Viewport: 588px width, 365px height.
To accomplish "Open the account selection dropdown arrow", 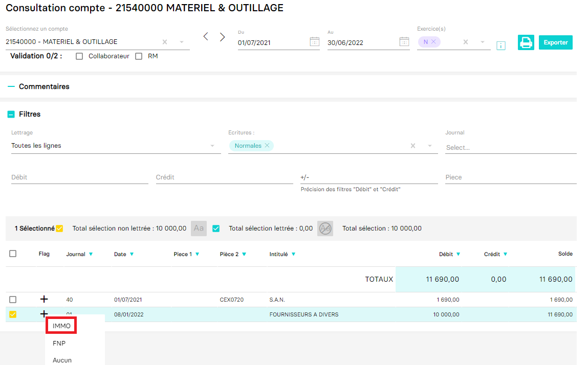I will [x=182, y=42].
